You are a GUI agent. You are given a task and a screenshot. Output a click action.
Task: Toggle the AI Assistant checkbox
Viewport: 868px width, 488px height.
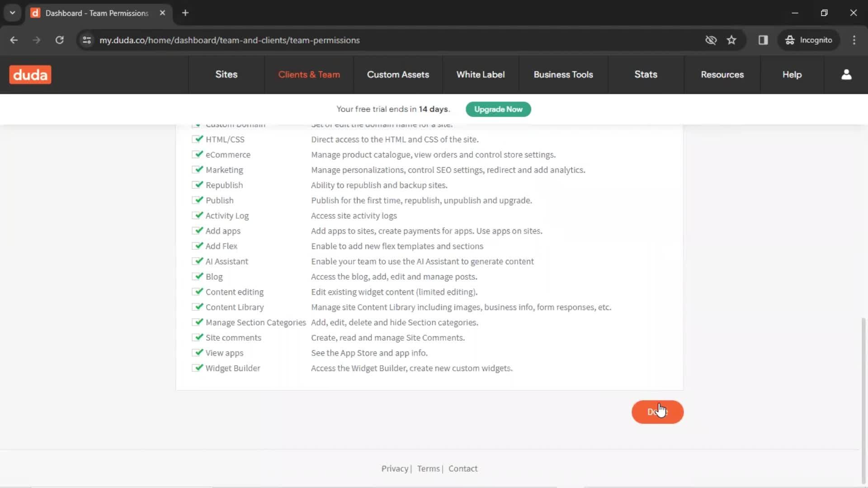197,261
